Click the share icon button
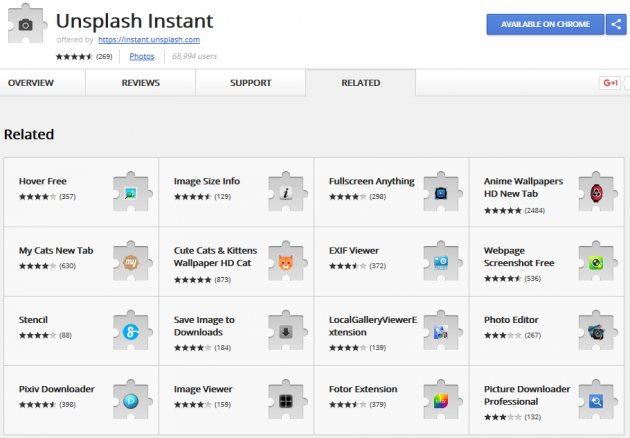 (615, 24)
